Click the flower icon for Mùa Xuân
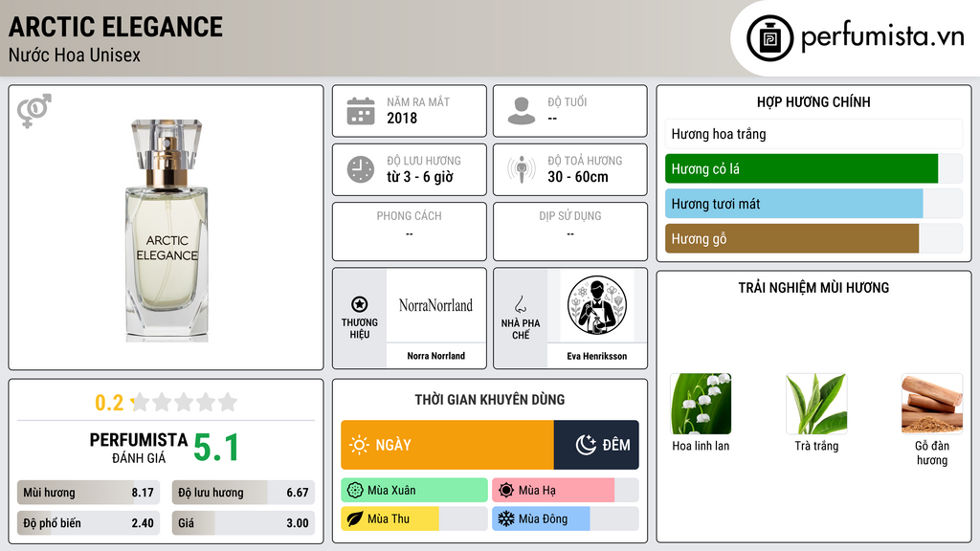 pyautogui.click(x=355, y=491)
